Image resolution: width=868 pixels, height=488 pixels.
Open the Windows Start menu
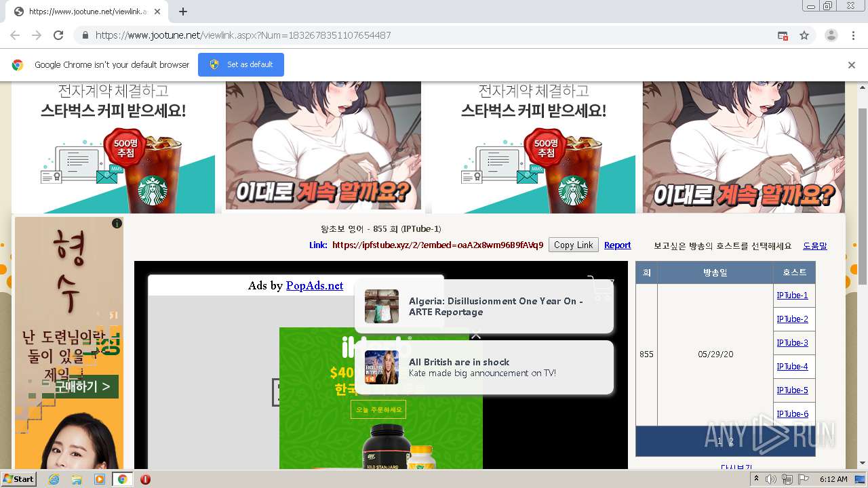point(19,479)
